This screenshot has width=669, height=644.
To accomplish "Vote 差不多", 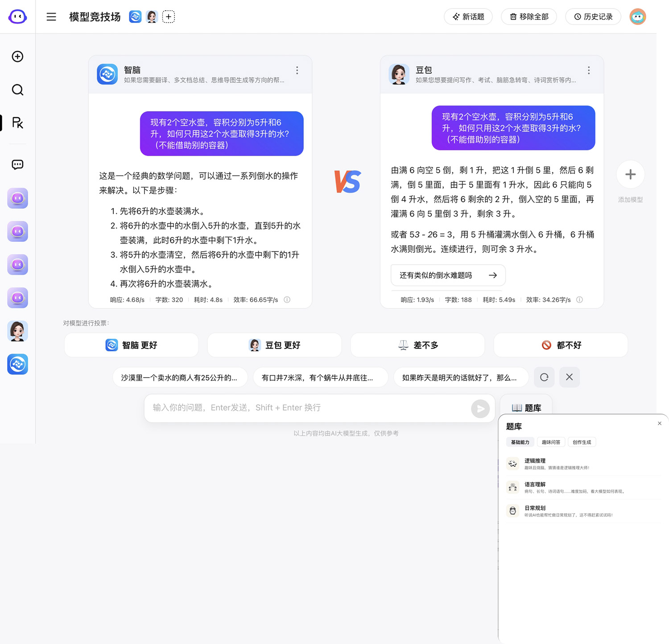I will pyautogui.click(x=418, y=345).
